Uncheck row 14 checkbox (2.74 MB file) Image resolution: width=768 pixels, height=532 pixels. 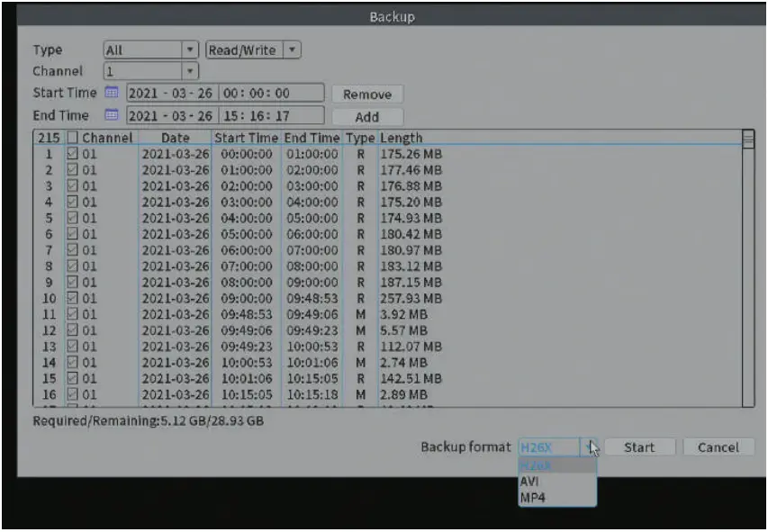click(x=73, y=363)
